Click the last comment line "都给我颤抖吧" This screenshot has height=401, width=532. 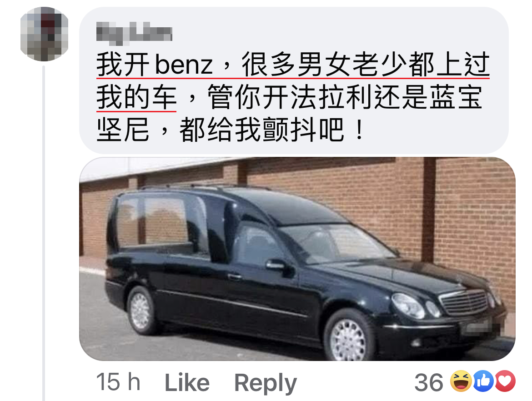(x=261, y=130)
